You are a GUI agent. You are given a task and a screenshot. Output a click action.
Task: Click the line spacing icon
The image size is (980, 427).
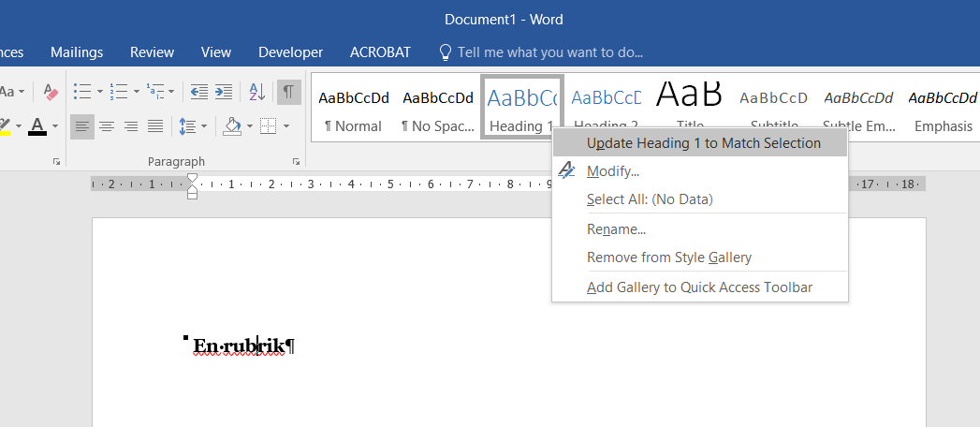[187, 127]
